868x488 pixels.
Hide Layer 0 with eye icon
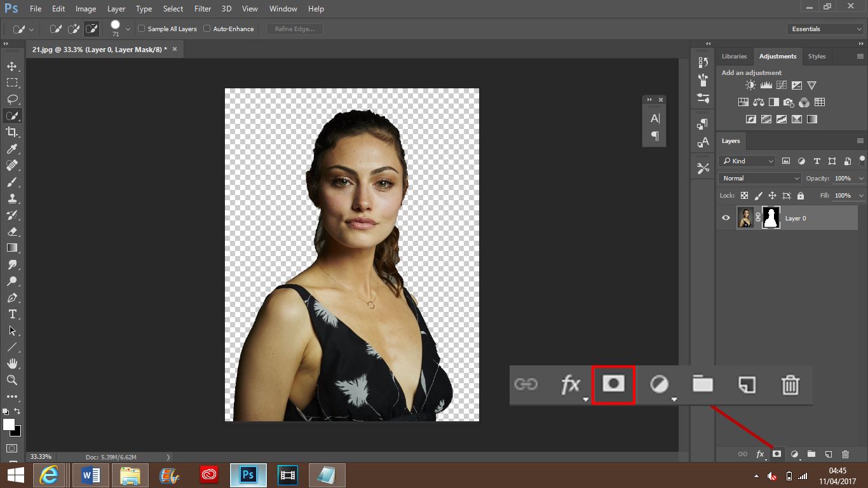point(726,218)
